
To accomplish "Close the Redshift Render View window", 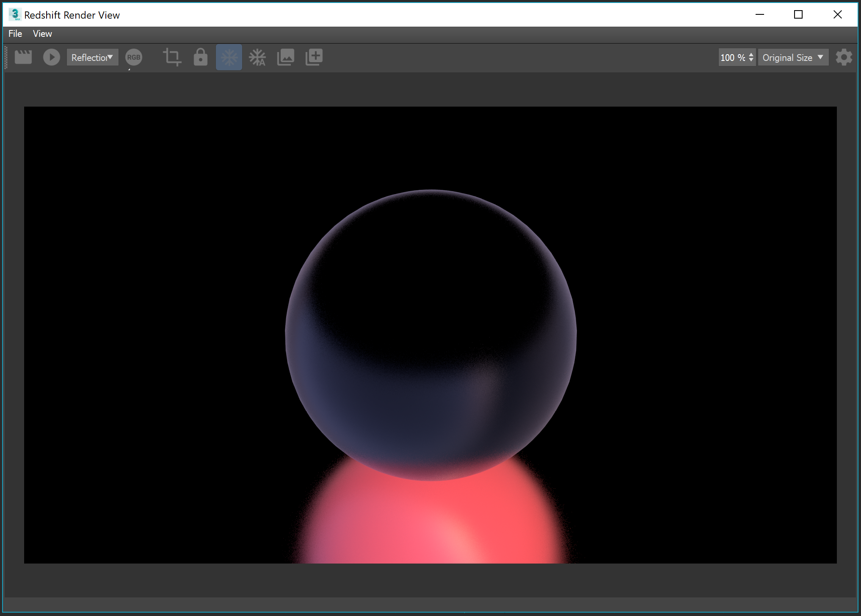I will point(837,14).
